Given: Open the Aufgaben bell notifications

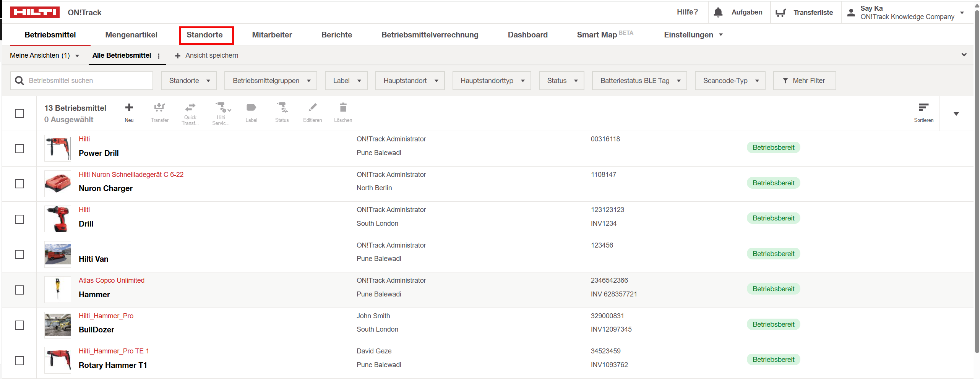Looking at the screenshot, I should point(718,12).
